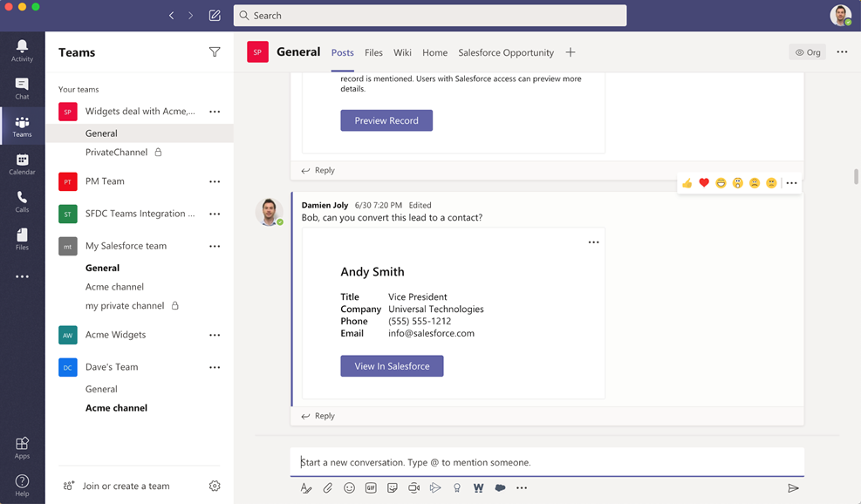Start a new chat with the pencil icon
Screen dimensions: 861x504
pyautogui.click(x=214, y=15)
